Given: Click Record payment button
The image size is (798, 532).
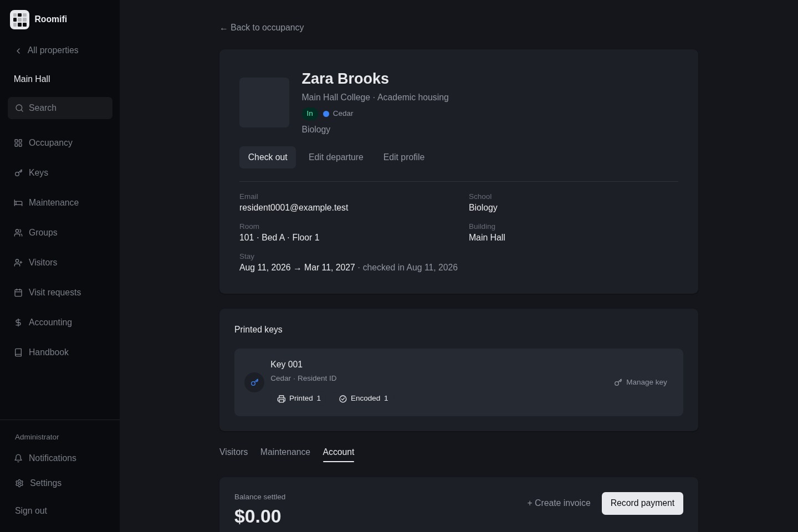Looking at the screenshot, I should point(642,503).
